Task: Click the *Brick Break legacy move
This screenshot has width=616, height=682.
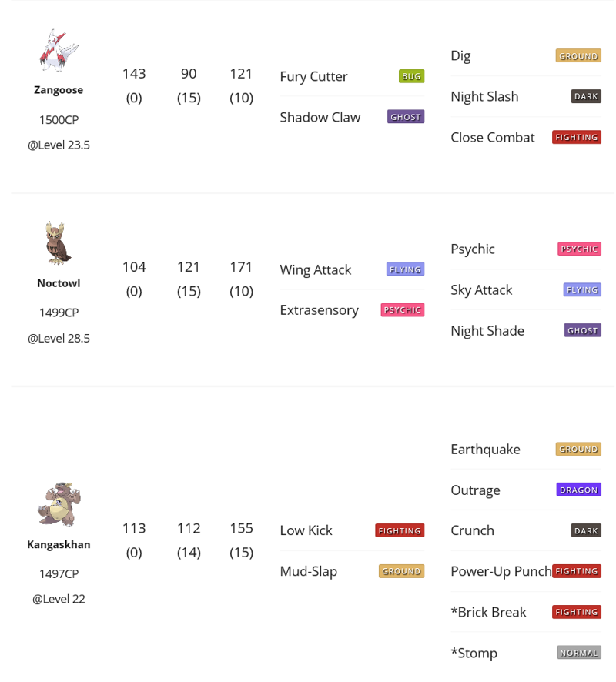Action: 488,612
